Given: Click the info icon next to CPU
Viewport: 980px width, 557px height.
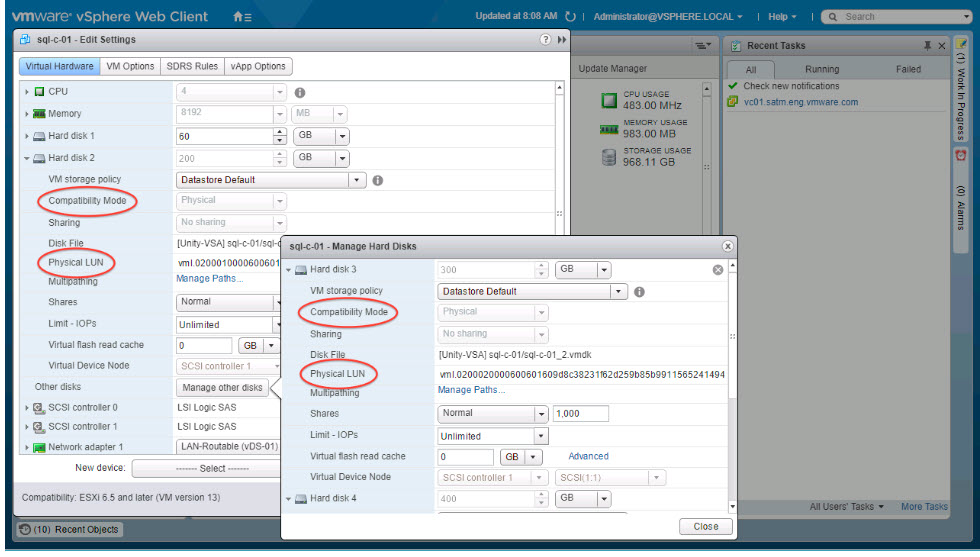Looking at the screenshot, I should coord(299,92).
